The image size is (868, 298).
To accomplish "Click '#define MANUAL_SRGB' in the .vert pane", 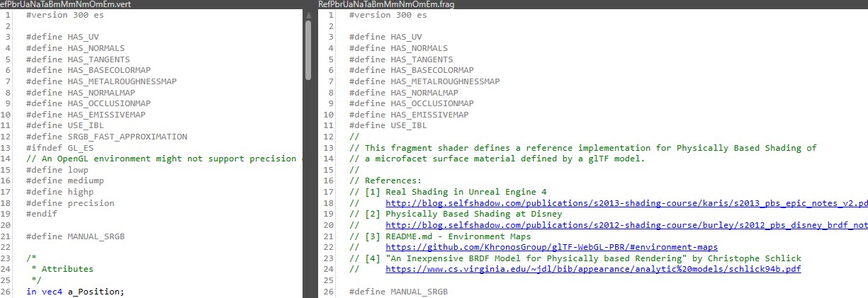I will (75, 236).
